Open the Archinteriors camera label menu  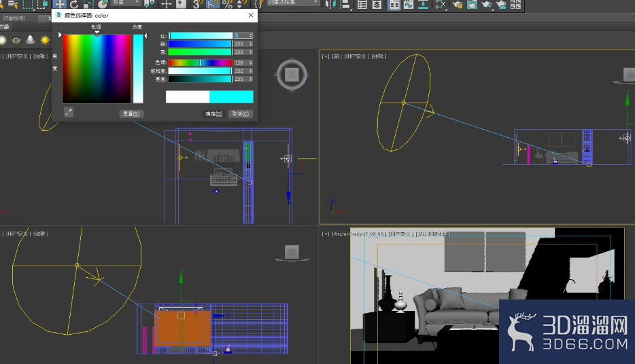pos(359,234)
